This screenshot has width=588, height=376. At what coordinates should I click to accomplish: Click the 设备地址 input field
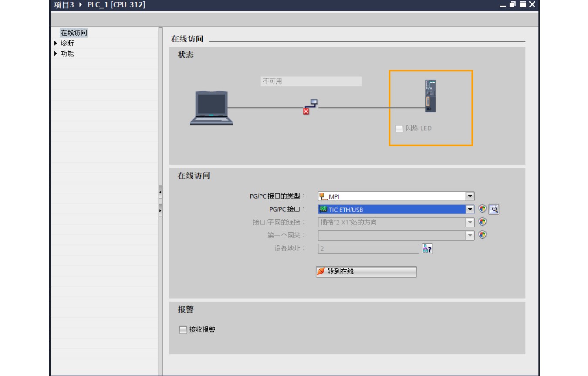click(368, 249)
